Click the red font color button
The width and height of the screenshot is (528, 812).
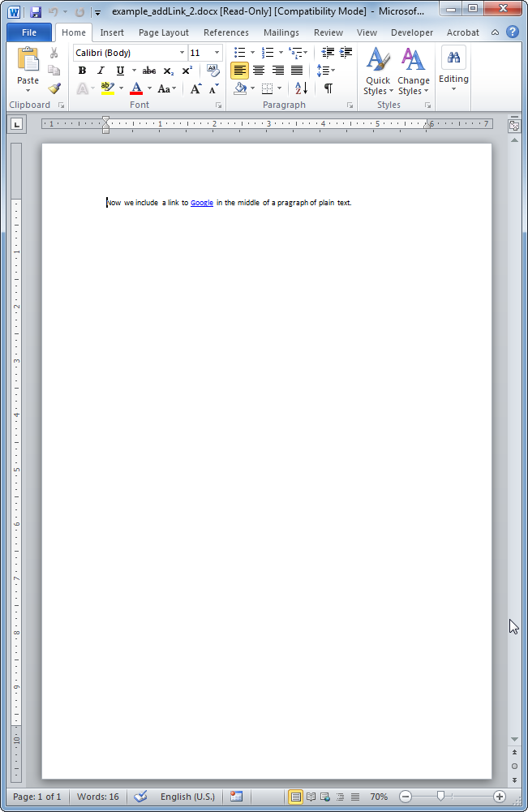tap(136, 88)
